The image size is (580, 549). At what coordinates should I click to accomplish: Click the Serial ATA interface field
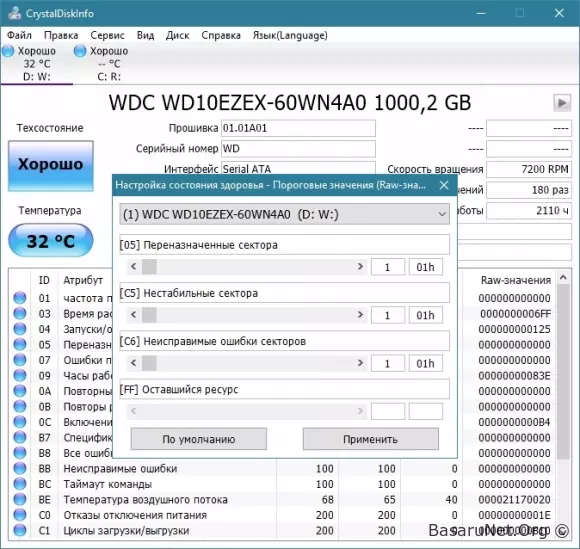pos(298,168)
